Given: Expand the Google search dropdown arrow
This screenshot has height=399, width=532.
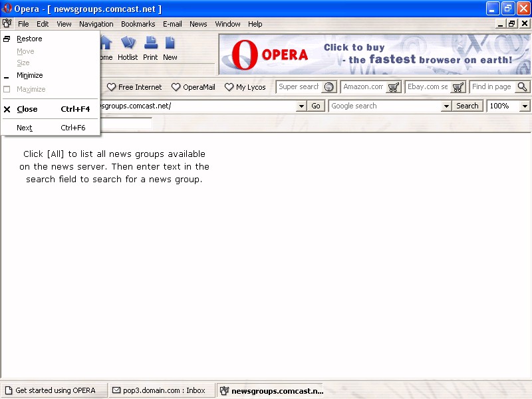Looking at the screenshot, I should click(x=446, y=106).
